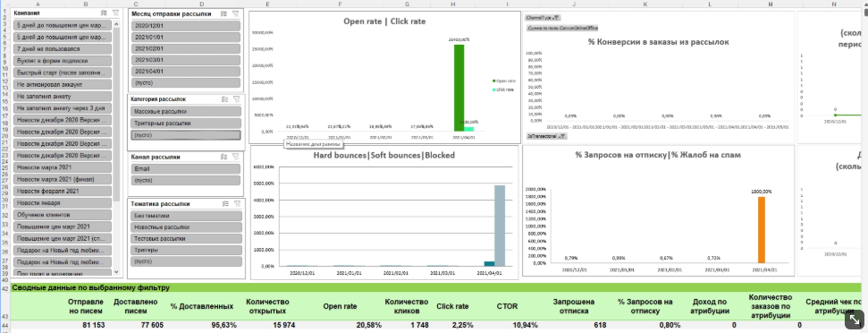Clear filter on Кампания slicer
The image size is (868, 333).
pos(115,13)
